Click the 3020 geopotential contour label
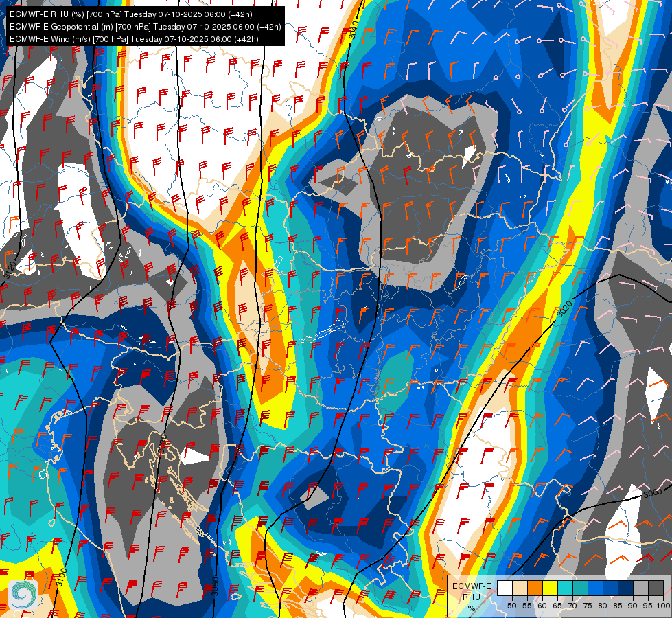Image resolution: width=672 pixels, height=618 pixels. point(564,309)
